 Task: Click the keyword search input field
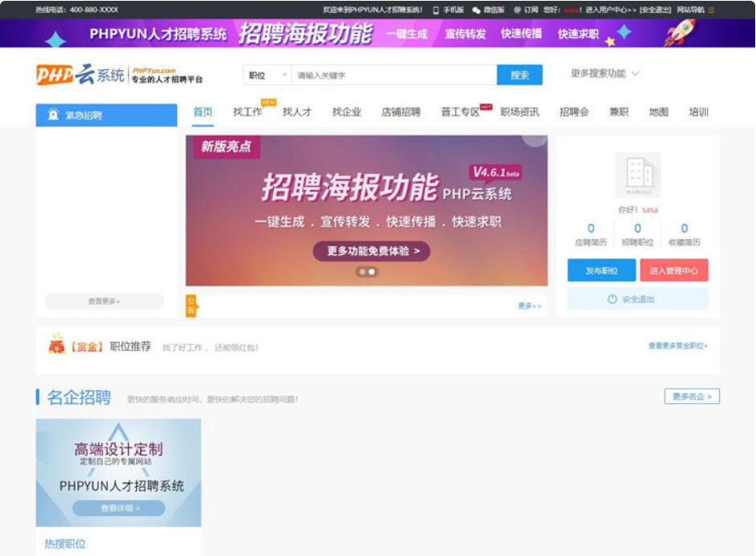386,73
